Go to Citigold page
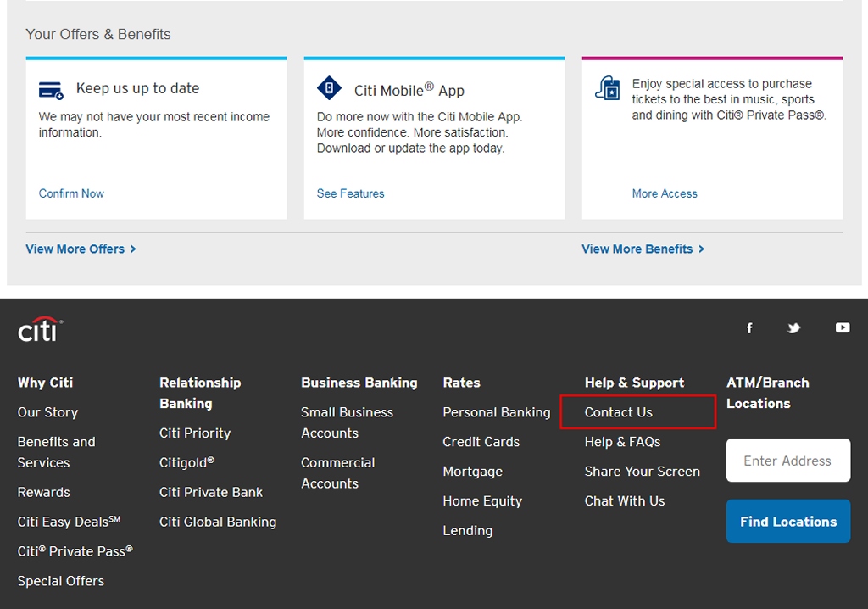Image resolution: width=868 pixels, height=609 pixels. [x=187, y=463]
